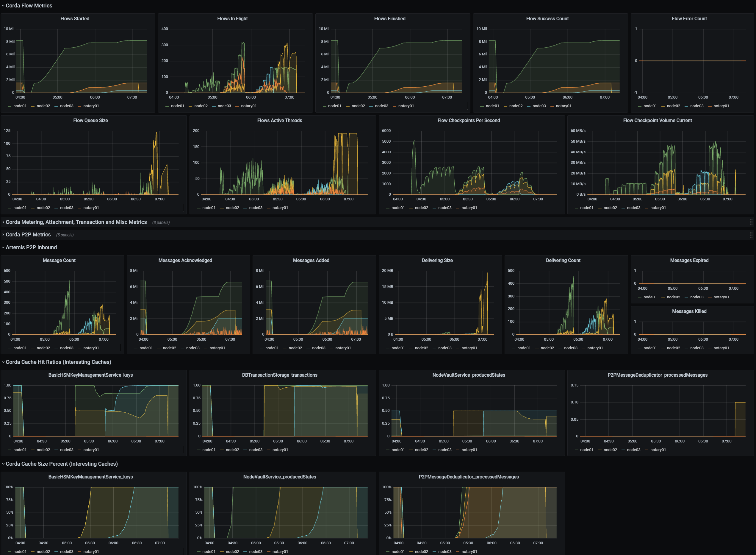The image size is (756, 555).
Task: Grab the Corda Metering row drag handle
Action: pyautogui.click(x=751, y=222)
